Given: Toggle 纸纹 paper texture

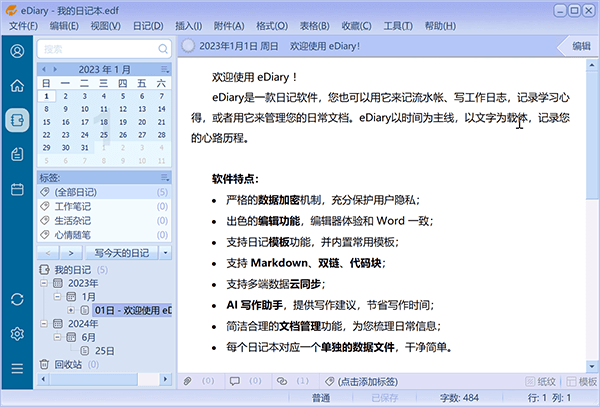Looking at the screenshot, I should click(541, 381).
